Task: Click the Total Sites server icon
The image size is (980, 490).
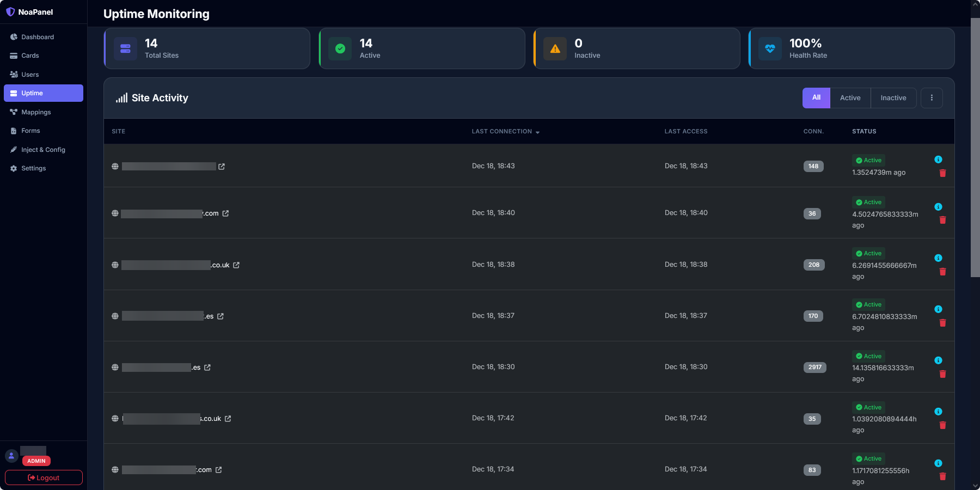Action: [x=125, y=48]
